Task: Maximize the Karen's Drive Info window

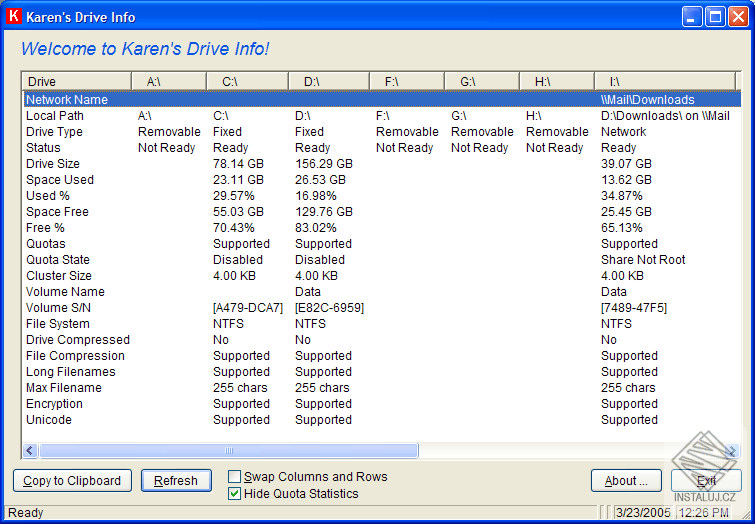Action: (x=715, y=17)
